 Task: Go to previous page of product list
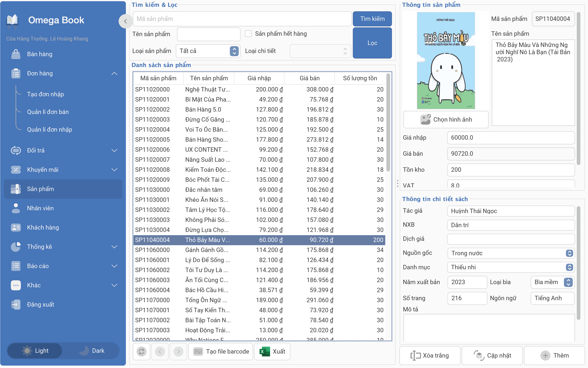coord(160,351)
